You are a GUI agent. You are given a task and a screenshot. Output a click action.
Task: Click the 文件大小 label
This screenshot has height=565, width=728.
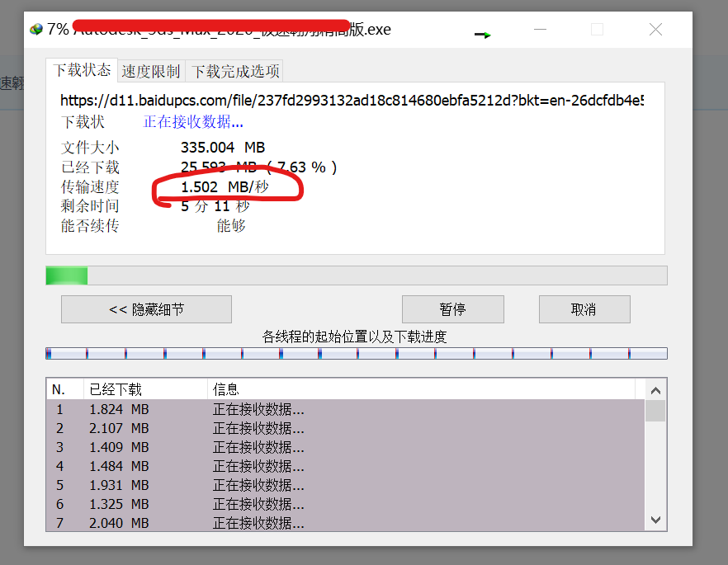pyautogui.click(x=90, y=148)
